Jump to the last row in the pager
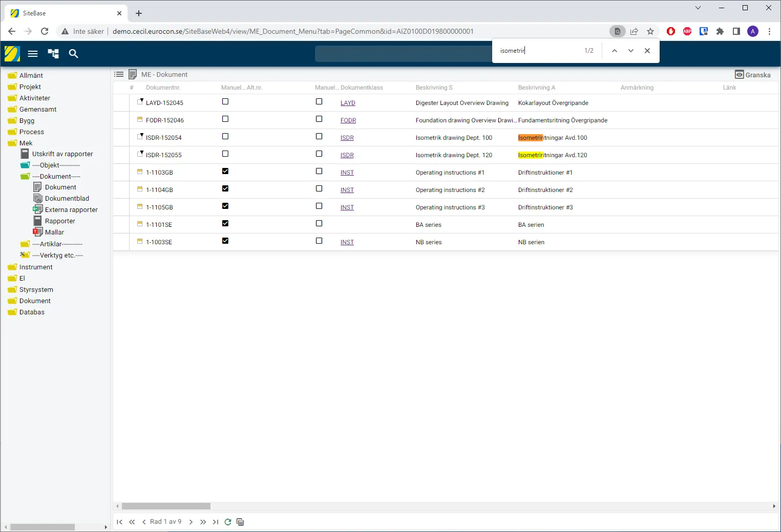This screenshot has width=781, height=532. [216, 522]
